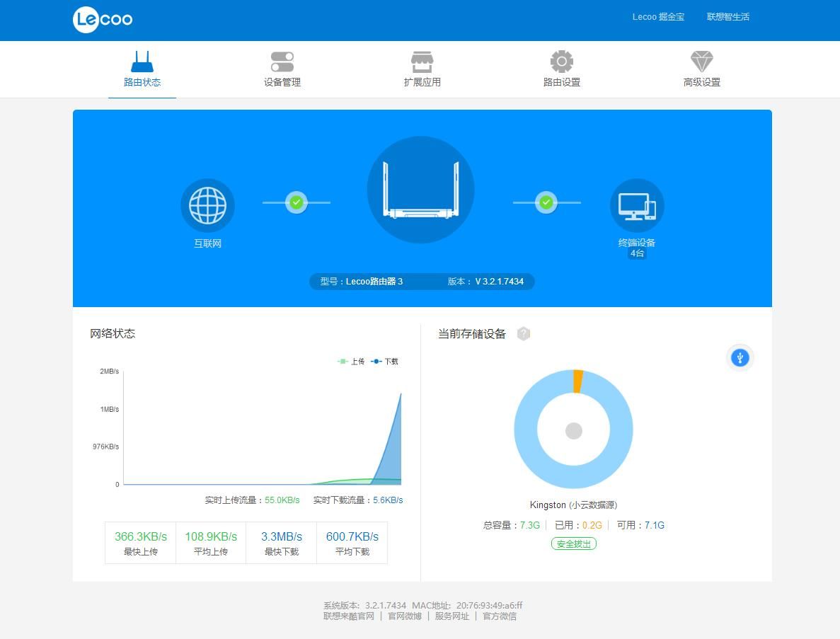The image size is (840, 639).
Task: Click the storage usage donut chart
Action: coord(574,429)
